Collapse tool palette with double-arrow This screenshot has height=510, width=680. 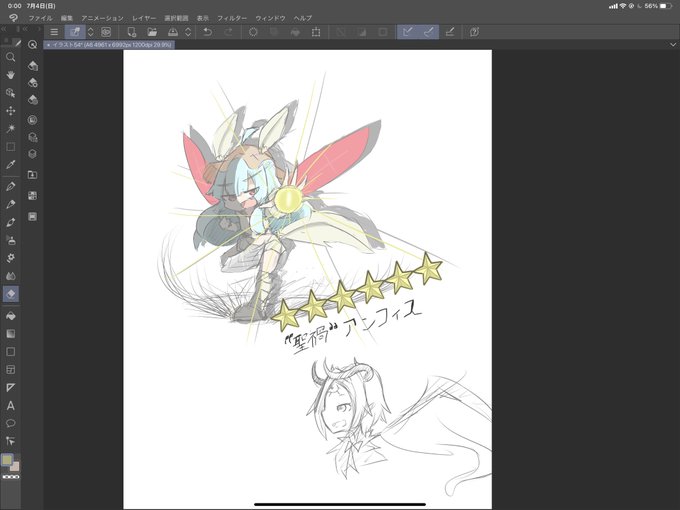click(x=4, y=29)
